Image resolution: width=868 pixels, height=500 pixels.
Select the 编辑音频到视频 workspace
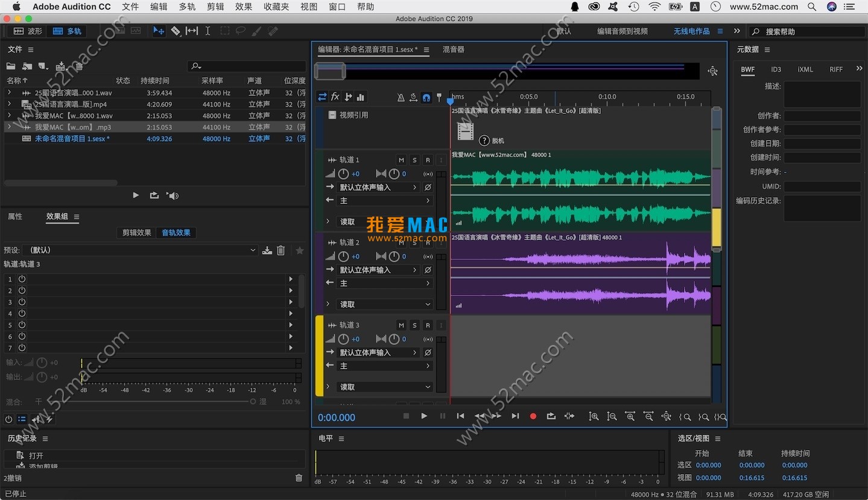(622, 31)
